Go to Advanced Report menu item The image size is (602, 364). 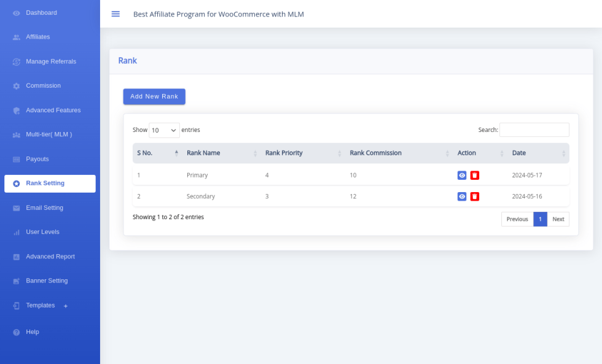click(x=50, y=257)
